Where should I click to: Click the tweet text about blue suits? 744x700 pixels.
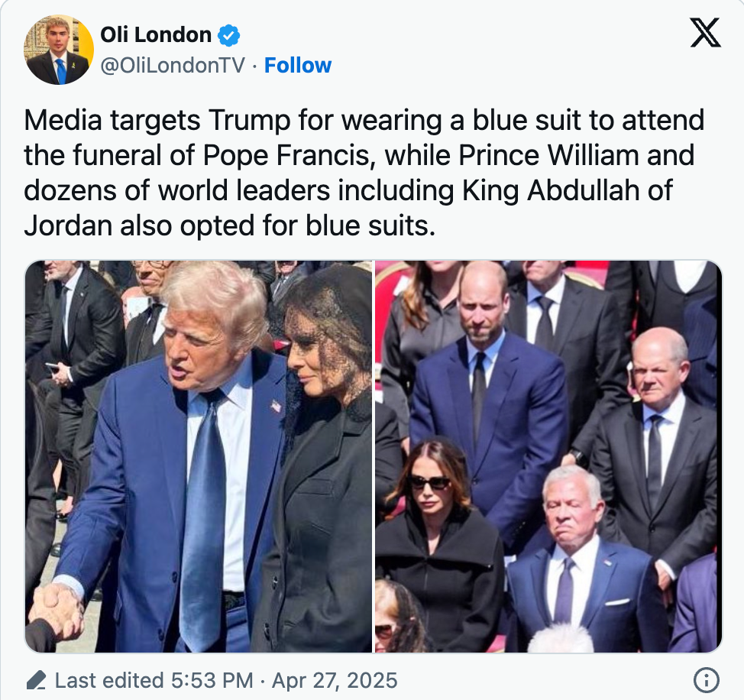click(364, 173)
